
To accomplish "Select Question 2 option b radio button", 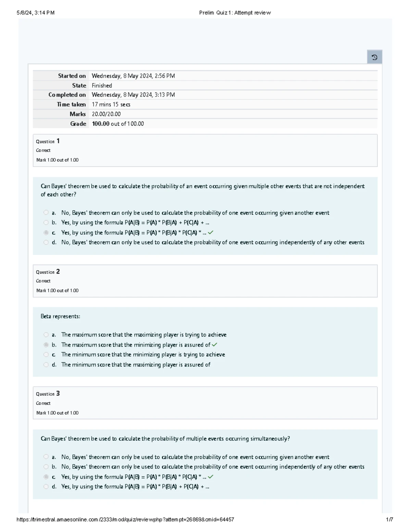I will 46,345.
